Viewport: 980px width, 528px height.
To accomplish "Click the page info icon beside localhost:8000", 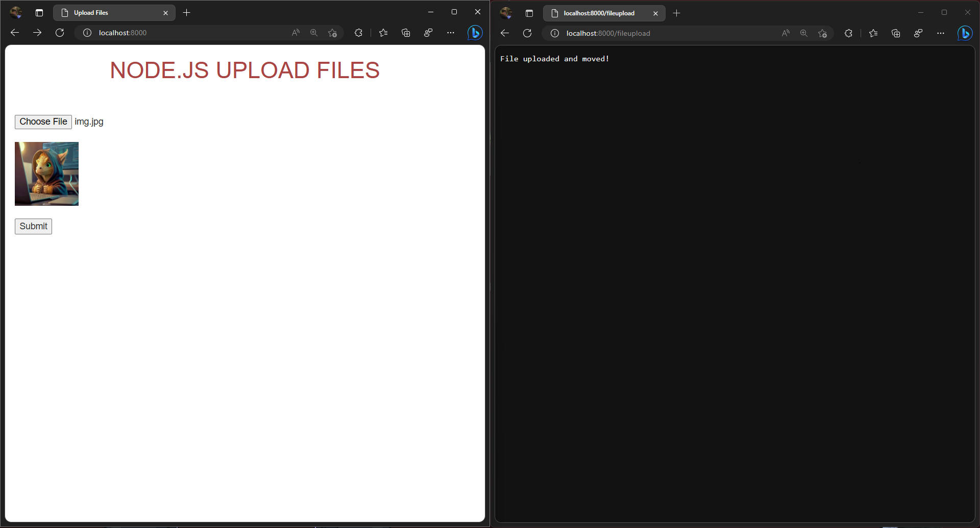I will (x=87, y=32).
